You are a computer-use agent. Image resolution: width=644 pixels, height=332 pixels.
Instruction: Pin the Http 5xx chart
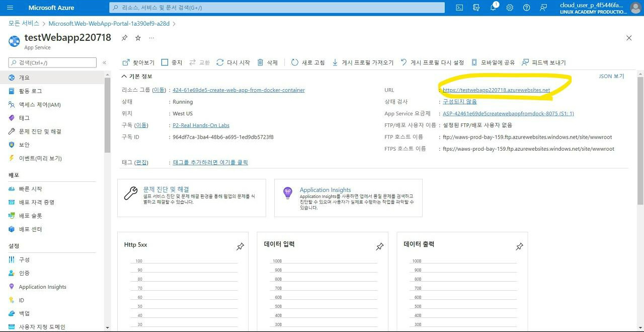[x=240, y=246]
